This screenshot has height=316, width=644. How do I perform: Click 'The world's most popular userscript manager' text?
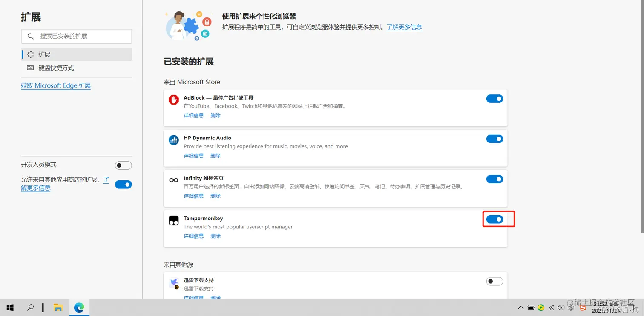238,227
